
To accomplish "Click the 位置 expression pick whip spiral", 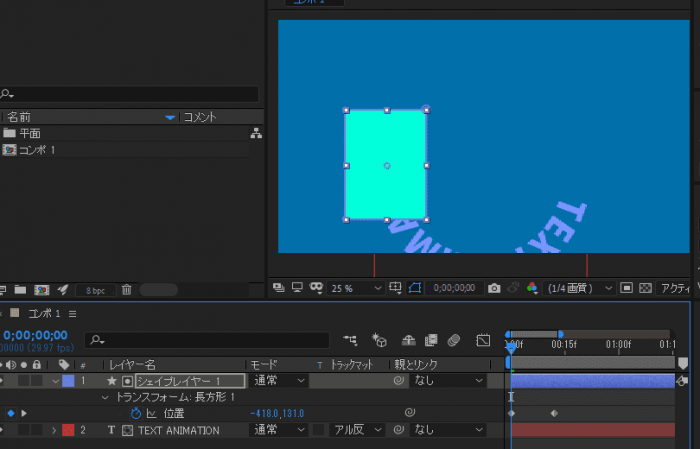I will pyautogui.click(x=409, y=413).
